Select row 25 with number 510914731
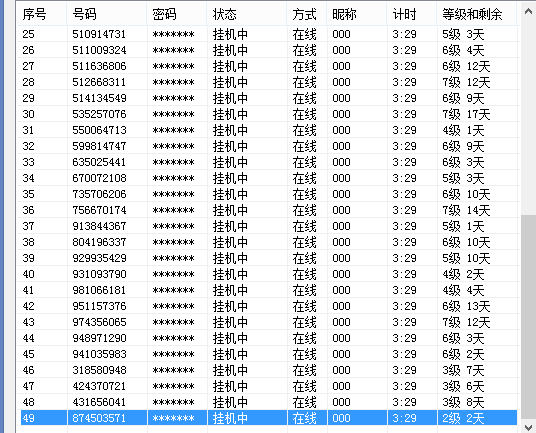The width and height of the screenshot is (536, 433). tap(269, 34)
